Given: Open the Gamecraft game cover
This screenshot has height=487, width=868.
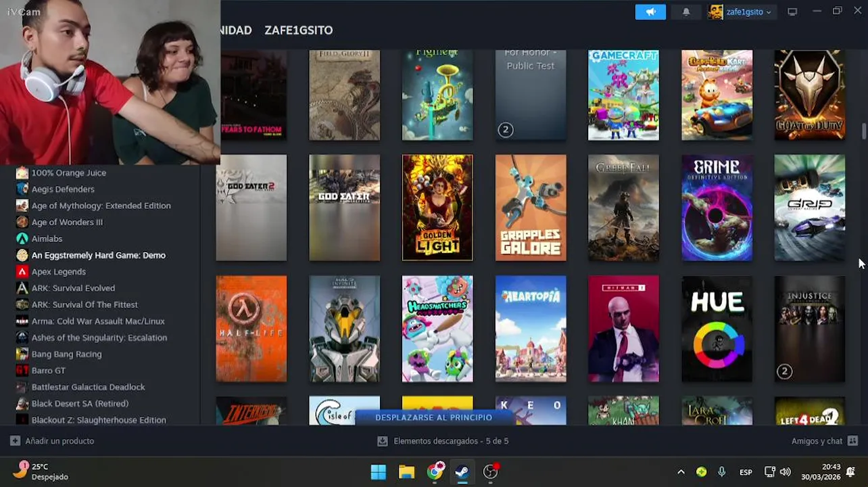Looking at the screenshot, I should tap(623, 95).
